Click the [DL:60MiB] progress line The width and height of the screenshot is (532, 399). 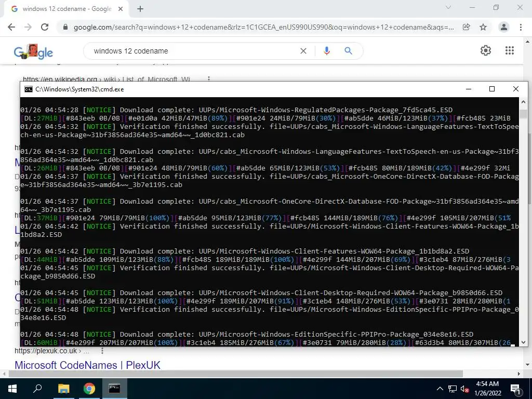click(x=265, y=343)
